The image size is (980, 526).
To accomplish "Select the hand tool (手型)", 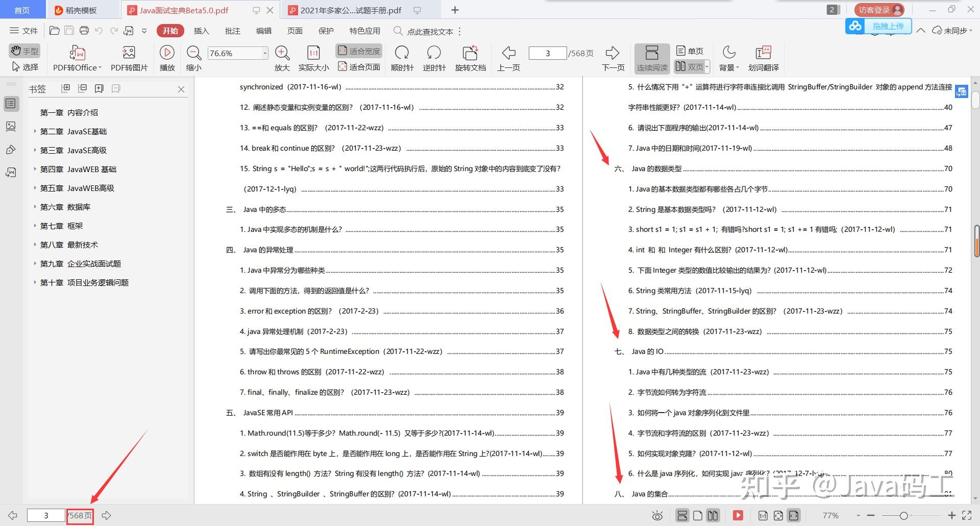I will (x=24, y=51).
